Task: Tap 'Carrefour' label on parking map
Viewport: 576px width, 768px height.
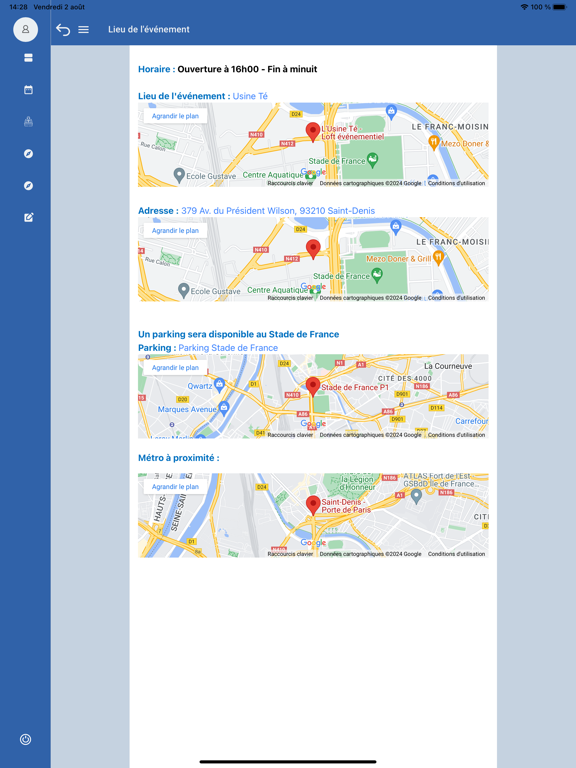Action: click(472, 421)
